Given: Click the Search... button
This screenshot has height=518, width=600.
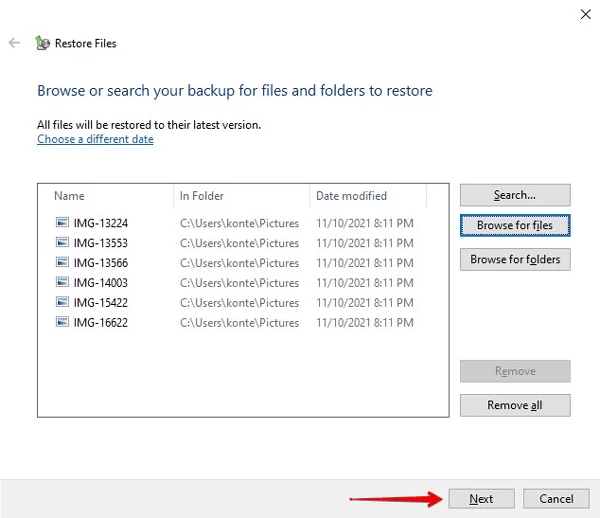Looking at the screenshot, I should click(x=514, y=195).
